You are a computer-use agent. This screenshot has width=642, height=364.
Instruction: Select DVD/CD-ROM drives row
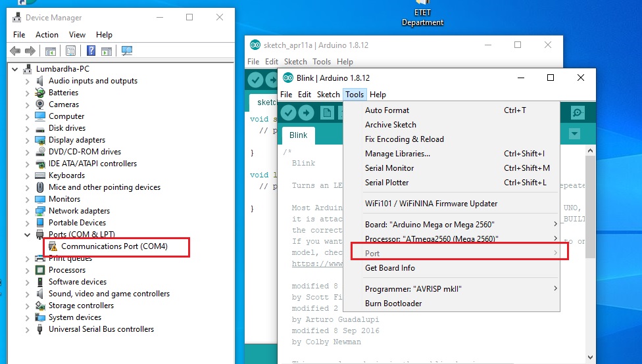click(85, 152)
